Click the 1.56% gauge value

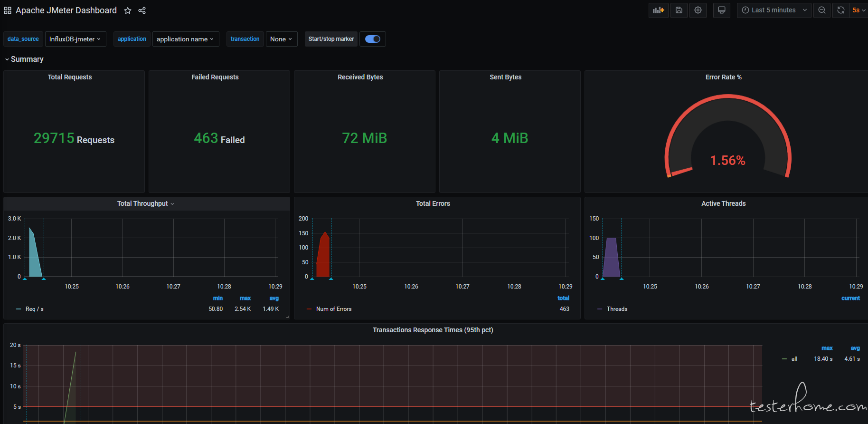point(728,161)
